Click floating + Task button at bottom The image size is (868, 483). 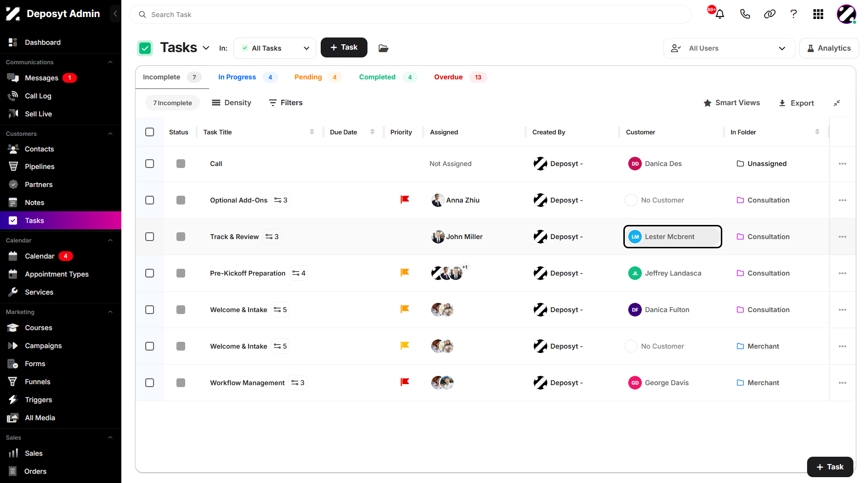click(830, 467)
